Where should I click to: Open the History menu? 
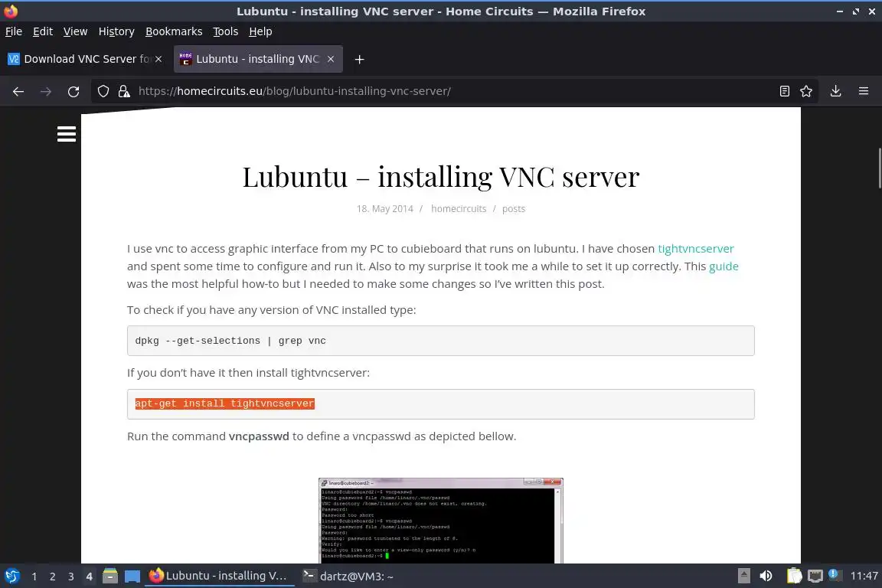click(116, 31)
